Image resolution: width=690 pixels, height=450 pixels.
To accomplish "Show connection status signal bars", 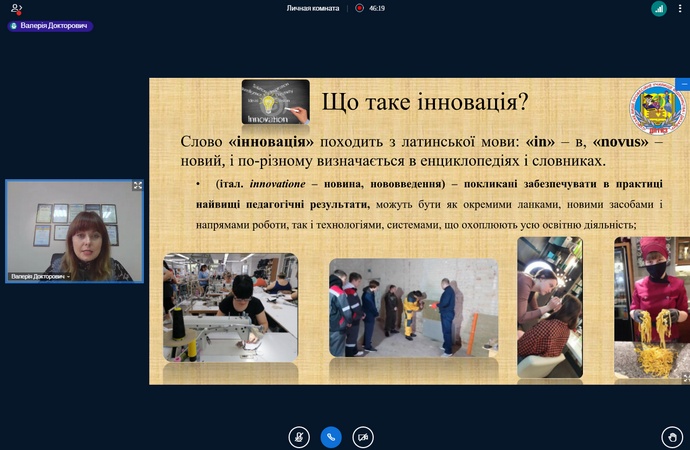I will 659,9.
